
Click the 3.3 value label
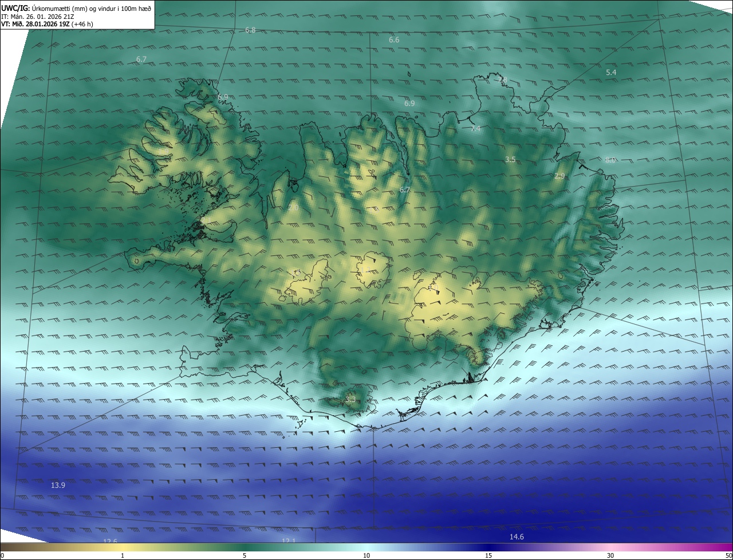(350, 400)
